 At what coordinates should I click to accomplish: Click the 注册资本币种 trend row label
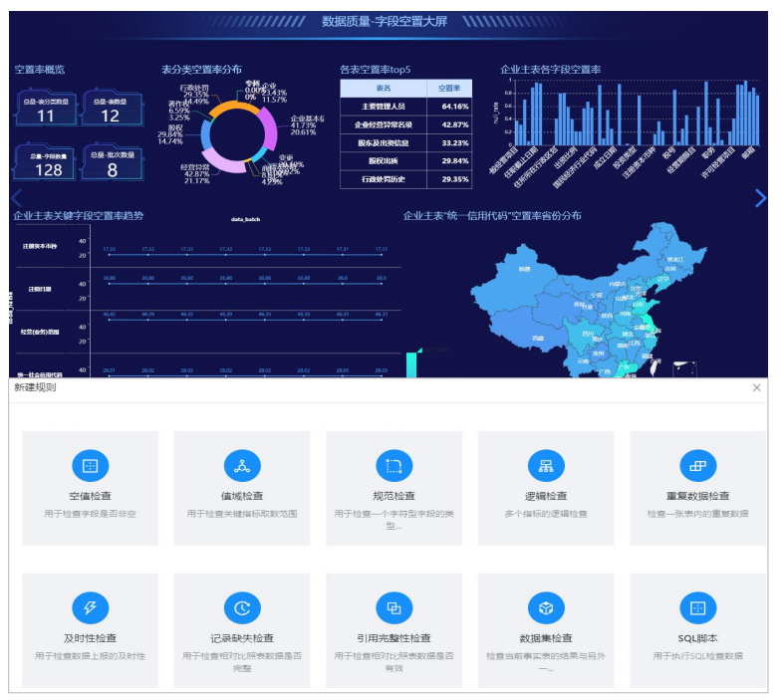(40, 246)
